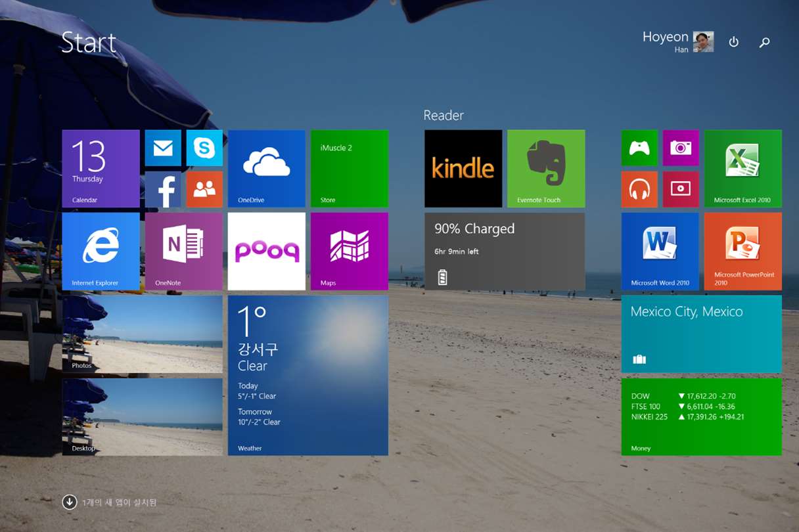The width and height of the screenshot is (799, 532).
Task: Open the Video tile
Action: pos(681,189)
